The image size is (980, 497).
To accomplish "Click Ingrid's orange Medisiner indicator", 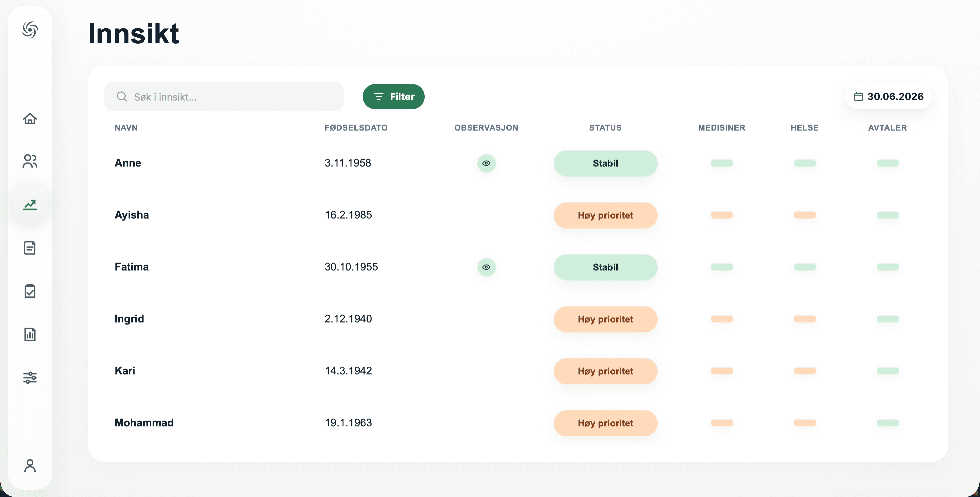I will coord(722,319).
